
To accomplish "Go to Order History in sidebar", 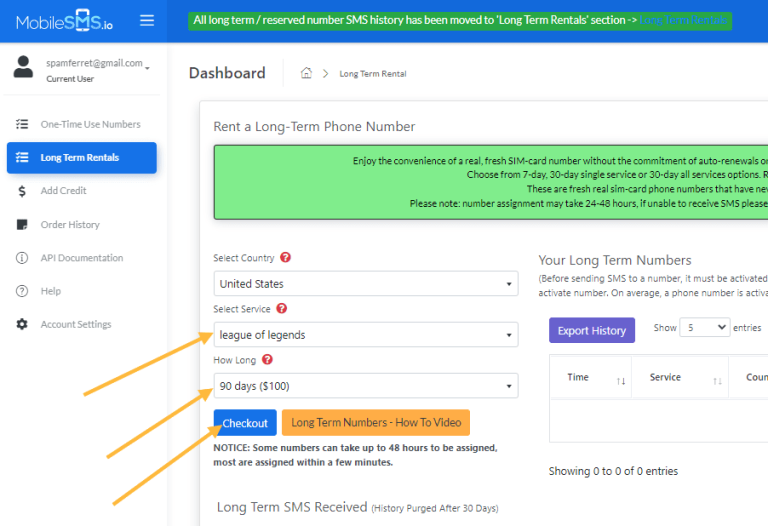I will 70,225.
